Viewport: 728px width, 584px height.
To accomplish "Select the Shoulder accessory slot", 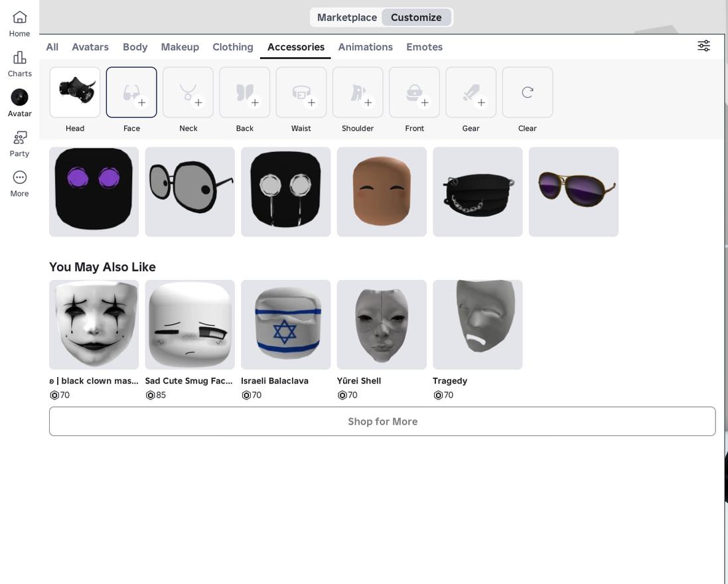I will tap(358, 92).
